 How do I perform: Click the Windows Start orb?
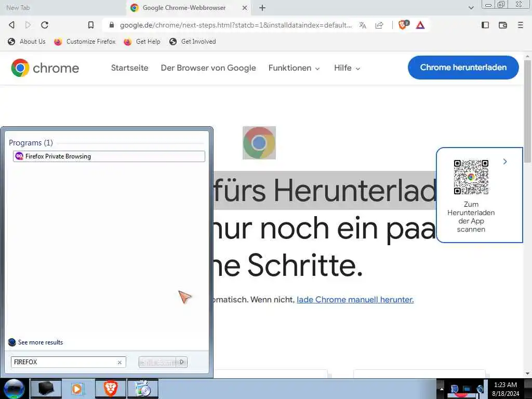(14, 389)
